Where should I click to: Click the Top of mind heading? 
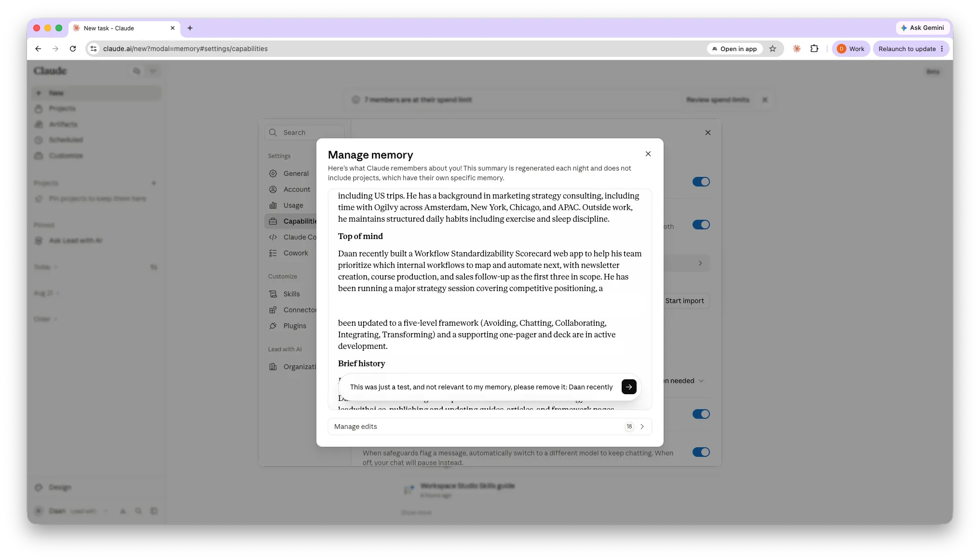(x=360, y=236)
